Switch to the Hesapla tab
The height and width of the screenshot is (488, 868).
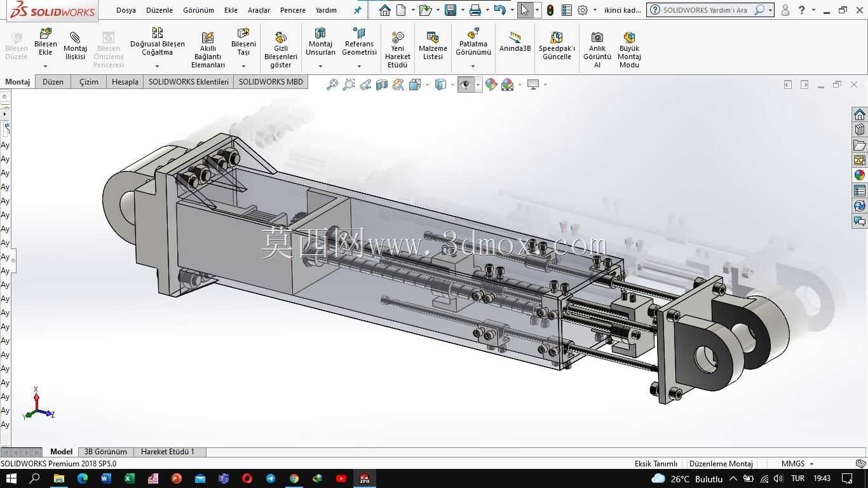pyautogui.click(x=125, y=82)
